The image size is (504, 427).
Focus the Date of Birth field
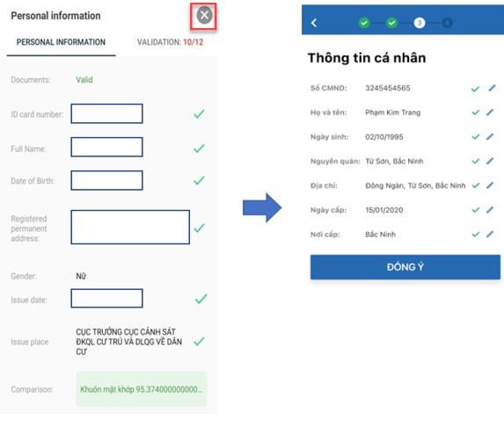click(x=106, y=180)
